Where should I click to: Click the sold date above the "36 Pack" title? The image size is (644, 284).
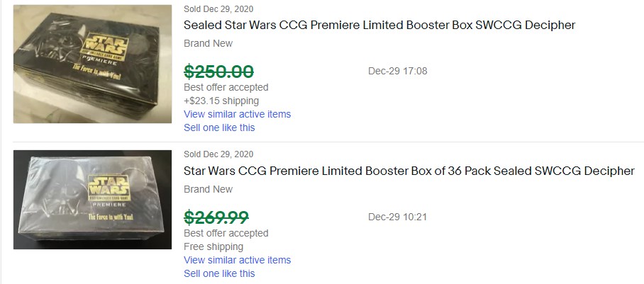coord(218,154)
